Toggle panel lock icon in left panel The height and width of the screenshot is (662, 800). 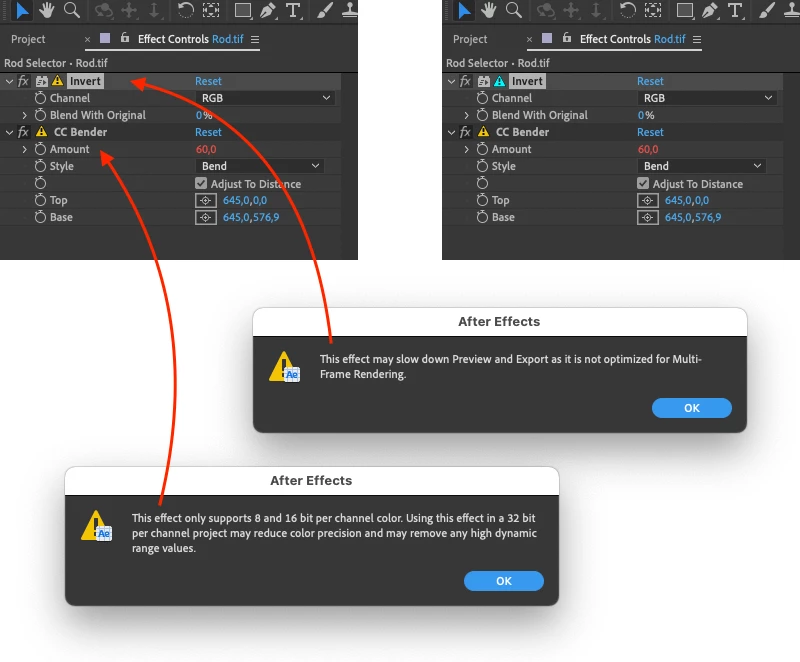pyautogui.click(x=125, y=38)
